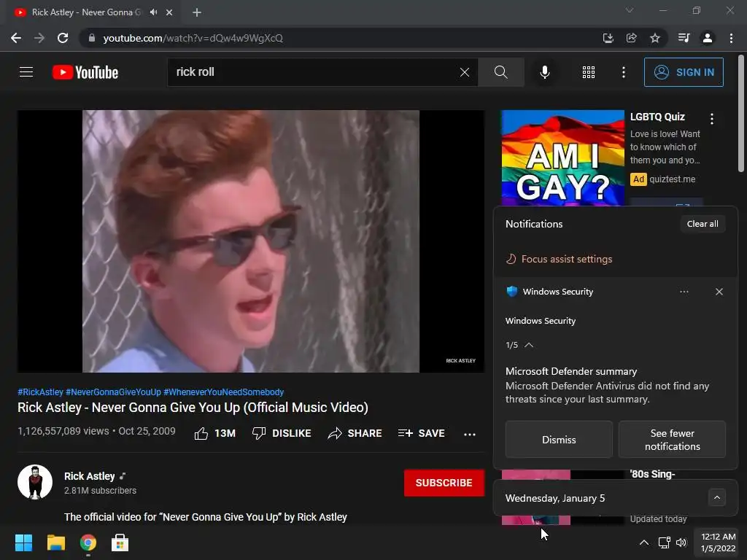Share this page from address bar
747x560 pixels.
click(632, 38)
